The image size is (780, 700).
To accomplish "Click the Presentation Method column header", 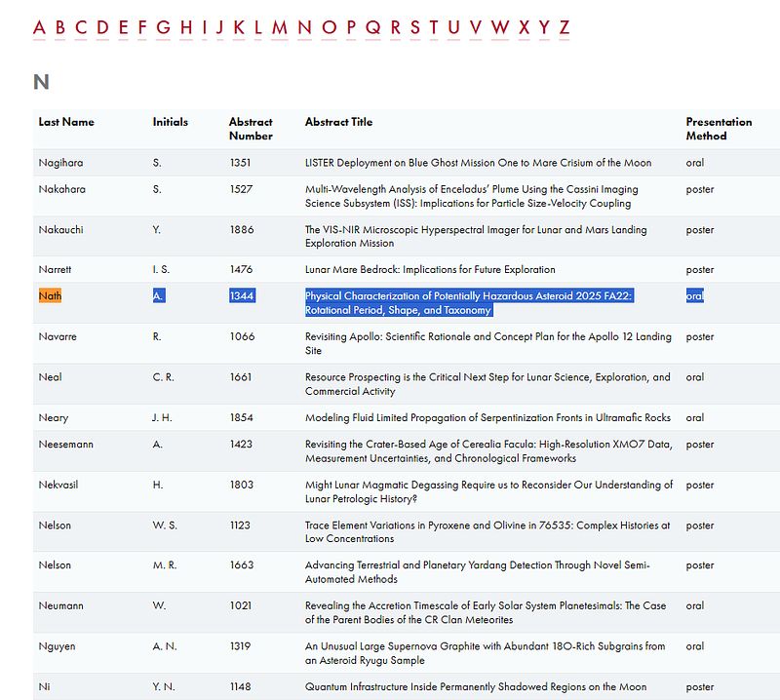I will pos(719,129).
